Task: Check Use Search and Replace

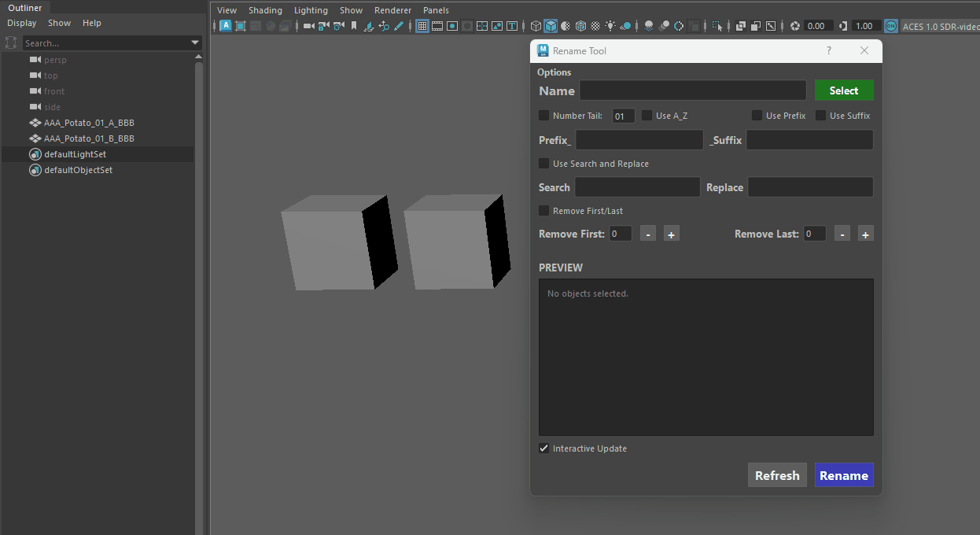Action: pyautogui.click(x=543, y=164)
